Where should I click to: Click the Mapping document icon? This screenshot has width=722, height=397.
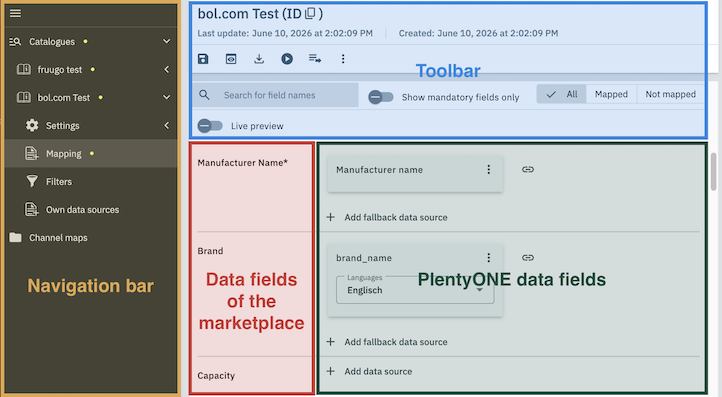31,153
